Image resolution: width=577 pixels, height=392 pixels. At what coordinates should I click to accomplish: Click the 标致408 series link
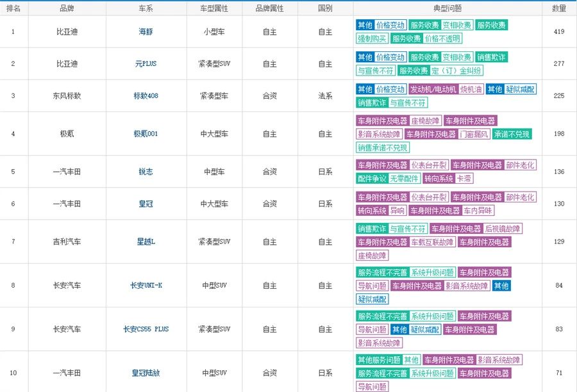coord(146,96)
